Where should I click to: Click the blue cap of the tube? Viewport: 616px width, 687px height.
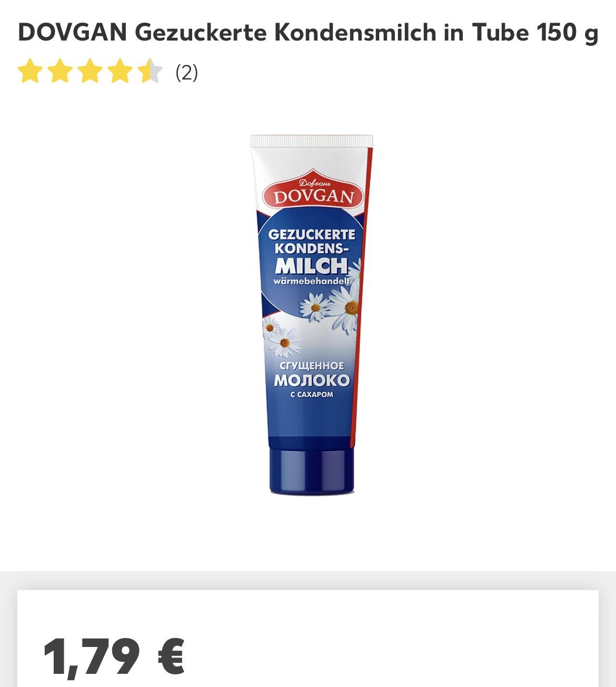(x=312, y=471)
